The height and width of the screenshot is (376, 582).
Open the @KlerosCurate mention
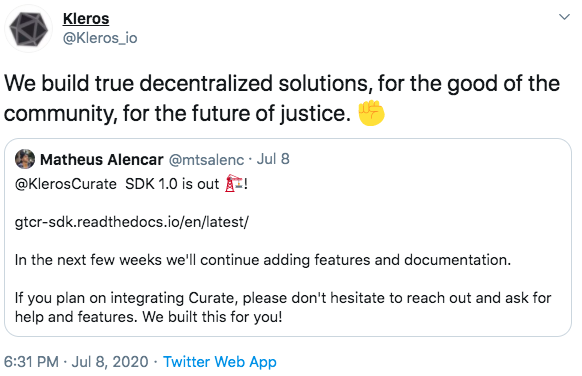click(66, 184)
